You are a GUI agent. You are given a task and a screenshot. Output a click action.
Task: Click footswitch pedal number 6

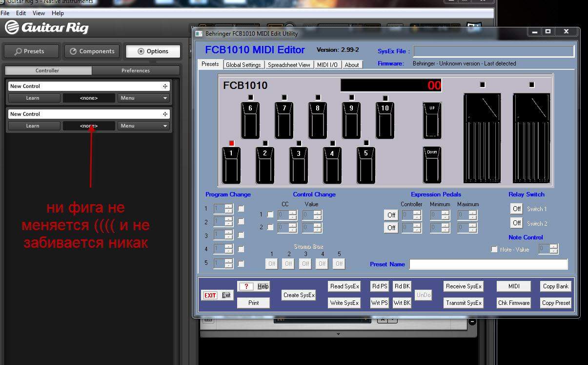[250, 120]
